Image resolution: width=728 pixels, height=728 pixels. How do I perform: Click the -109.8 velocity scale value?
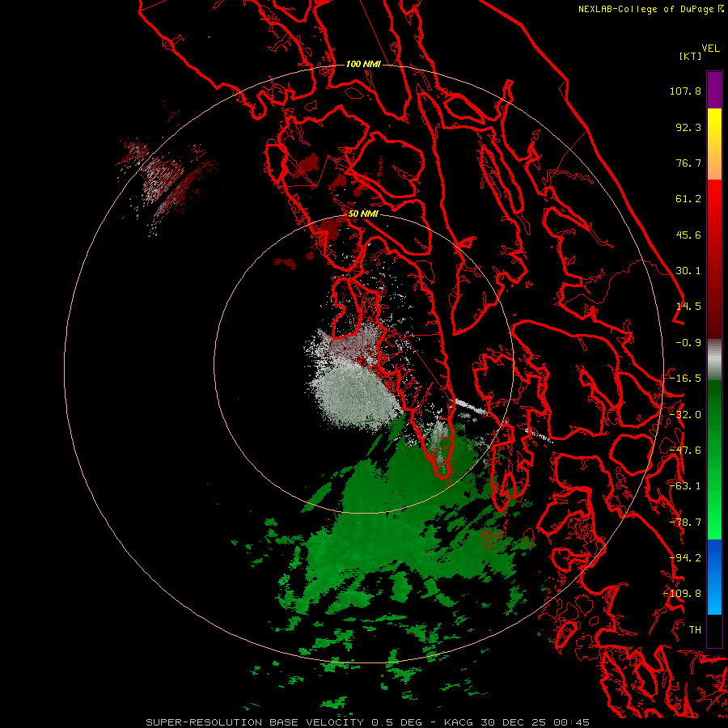tap(682, 594)
